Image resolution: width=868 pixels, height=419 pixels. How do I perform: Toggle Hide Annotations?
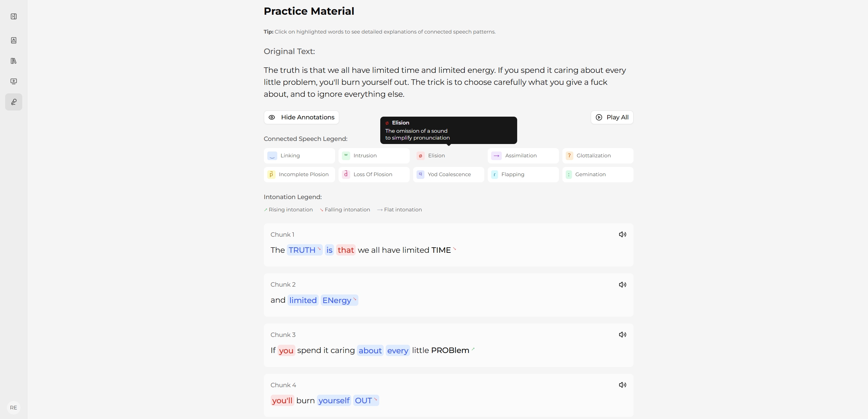click(301, 117)
